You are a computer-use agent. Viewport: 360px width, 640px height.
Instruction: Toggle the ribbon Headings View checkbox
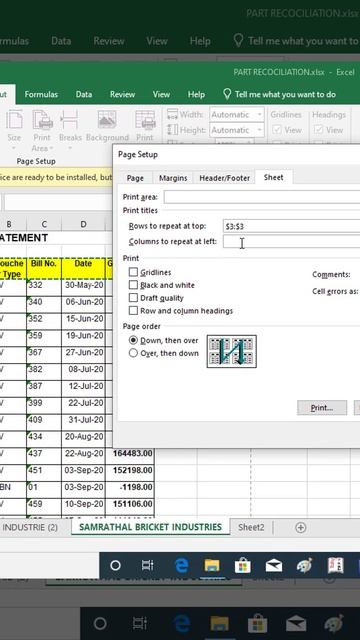click(319, 130)
